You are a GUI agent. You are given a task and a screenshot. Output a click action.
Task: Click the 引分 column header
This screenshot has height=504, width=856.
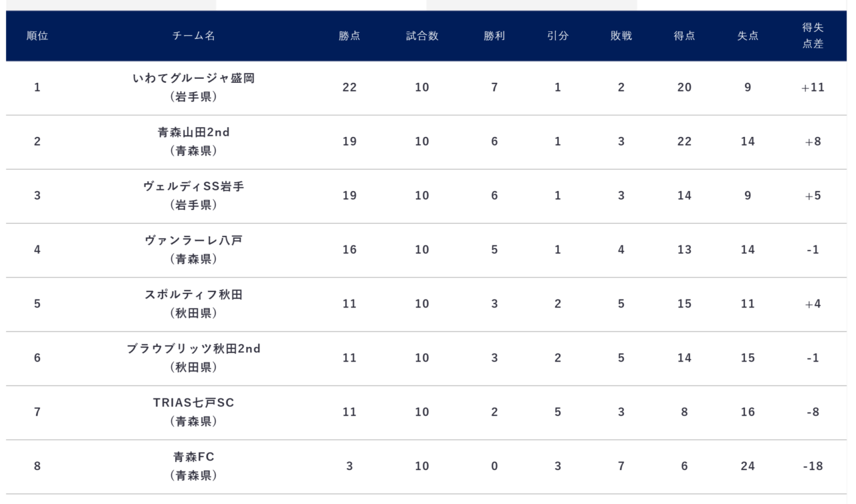(558, 36)
